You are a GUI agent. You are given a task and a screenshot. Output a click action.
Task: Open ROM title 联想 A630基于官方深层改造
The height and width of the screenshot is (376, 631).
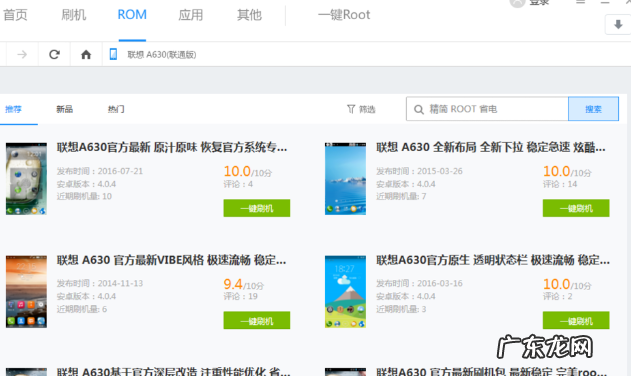[173, 371]
